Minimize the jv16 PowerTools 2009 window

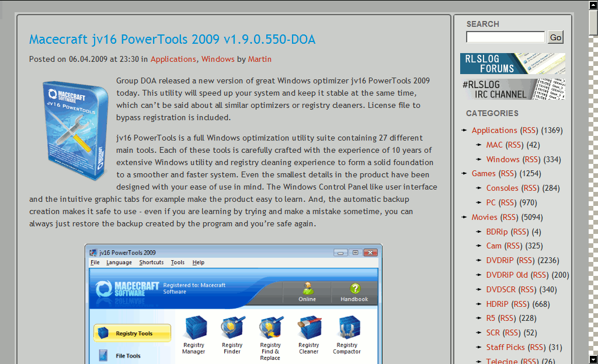pyautogui.click(x=340, y=253)
